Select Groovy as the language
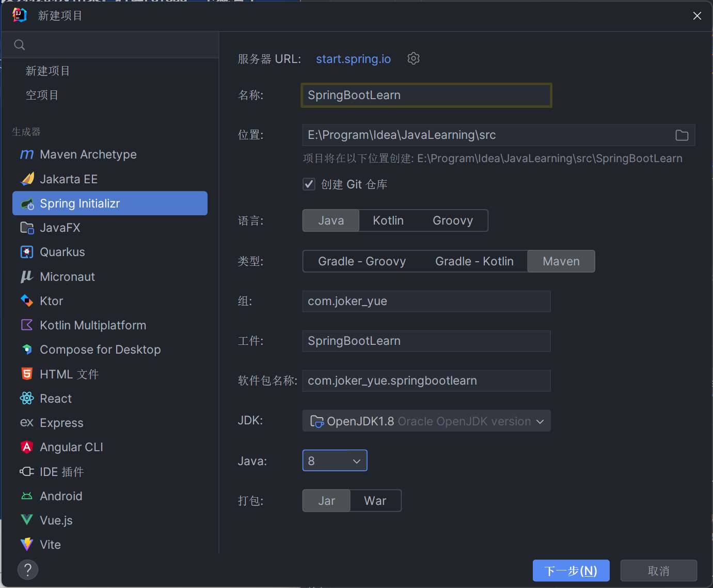The height and width of the screenshot is (588, 713). pyautogui.click(x=453, y=220)
